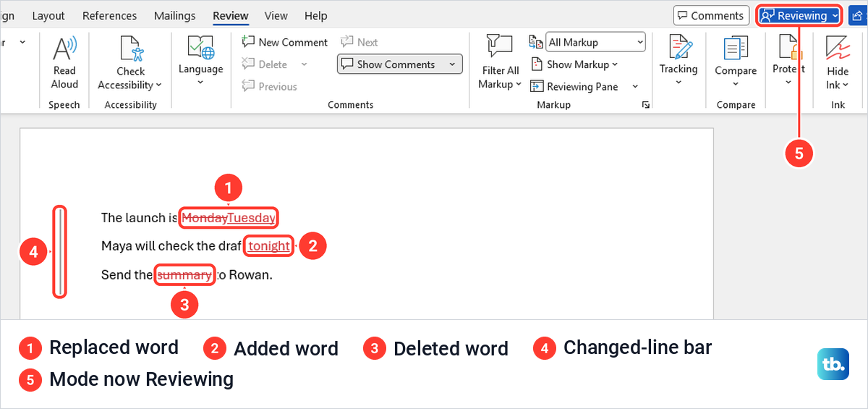868x409 pixels.
Task: Expand the Language dropdown arrow
Action: pos(200,83)
